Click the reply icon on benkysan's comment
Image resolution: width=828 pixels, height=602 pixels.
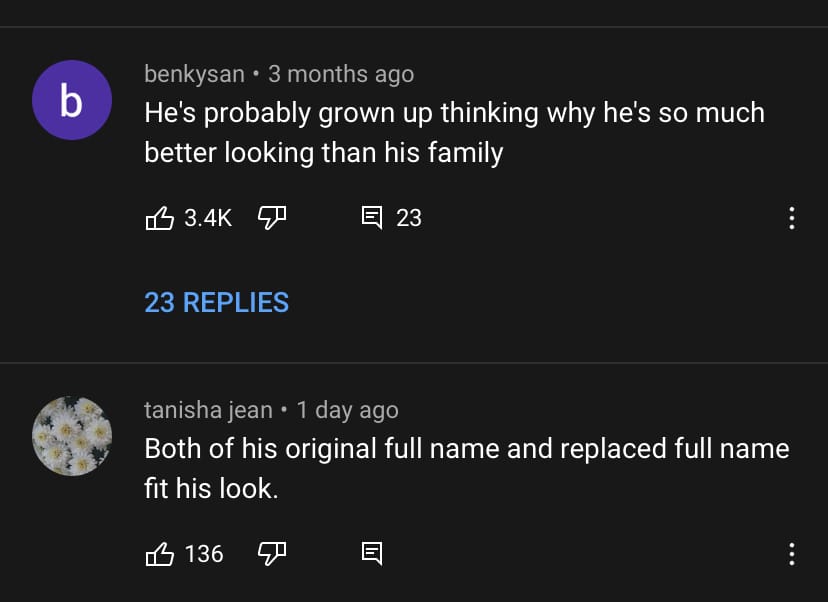pyautogui.click(x=371, y=217)
